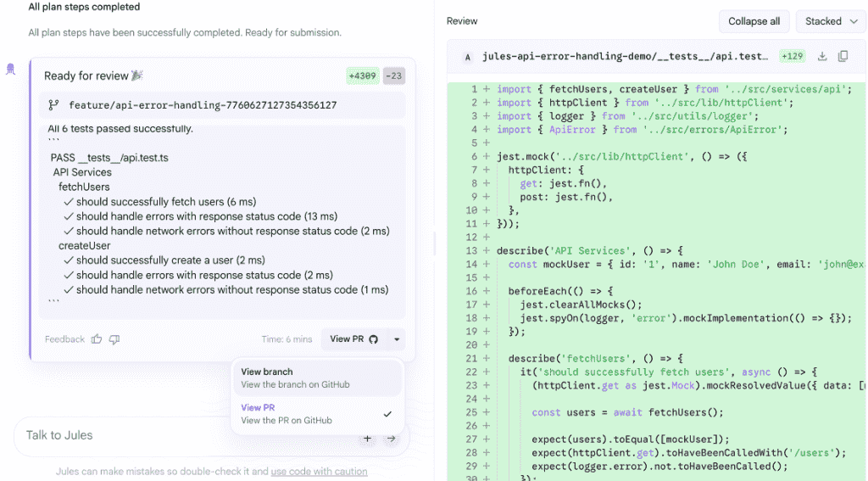Viewport: 868px width, 481px height.
Task: Click Collapse all button
Action: tap(754, 21)
